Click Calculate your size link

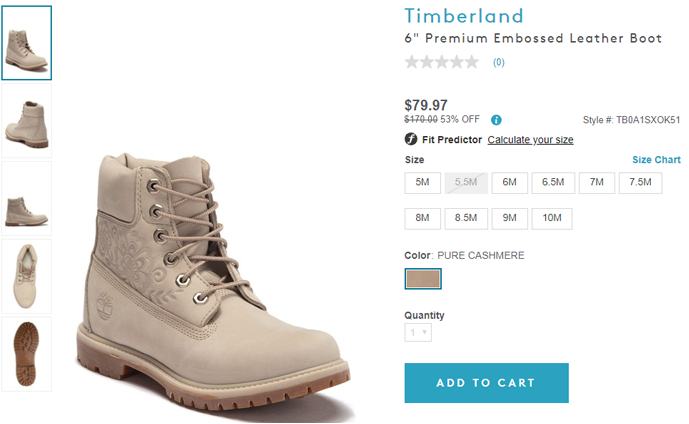[530, 140]
